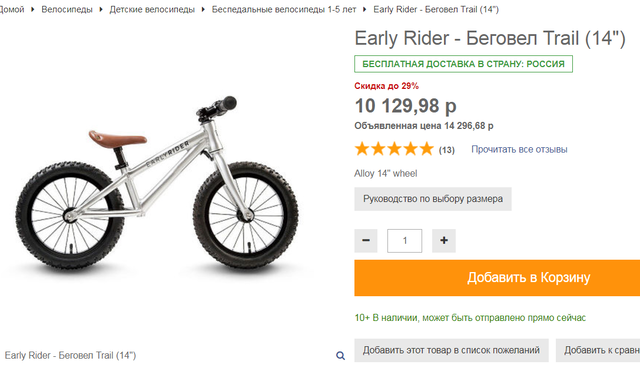Screen dimensions: 640x371
Task: Click the quantity input field
Action: pos(404,241)
